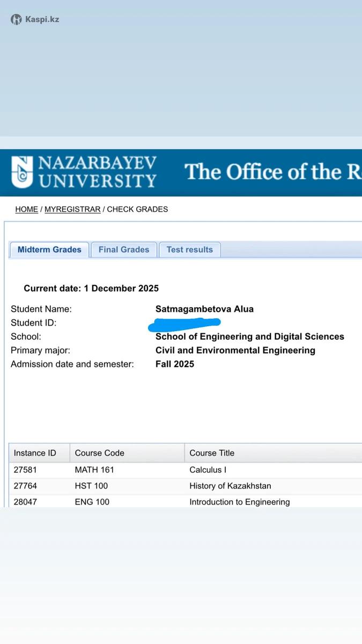Click the CHECK GRADES breadcrumb text

coord(137,209)
